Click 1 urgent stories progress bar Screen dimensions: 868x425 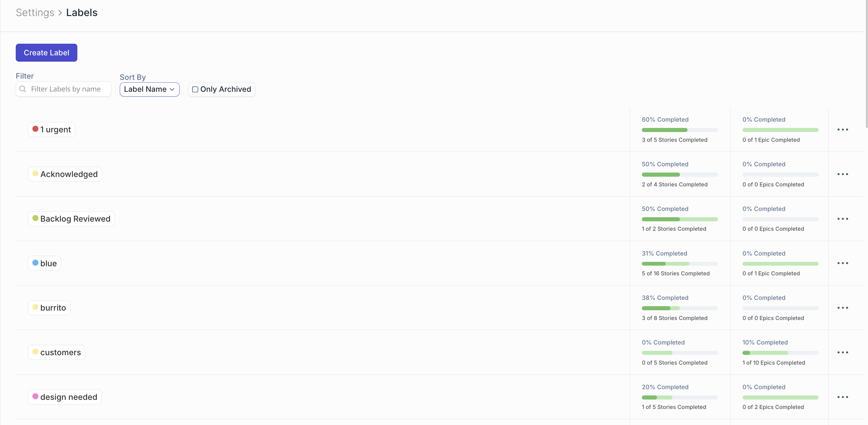[679, 130]
